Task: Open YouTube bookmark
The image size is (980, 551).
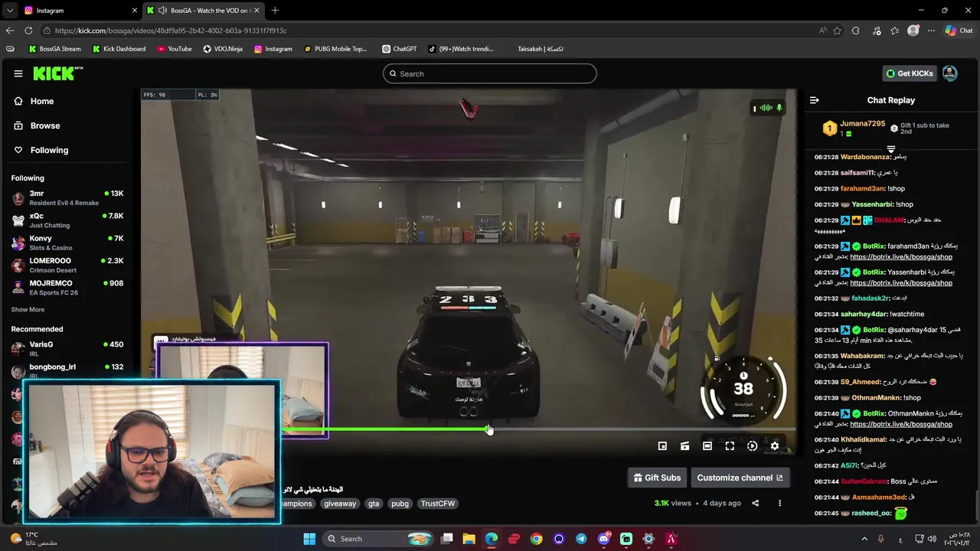Action: (x=175, y=49)
